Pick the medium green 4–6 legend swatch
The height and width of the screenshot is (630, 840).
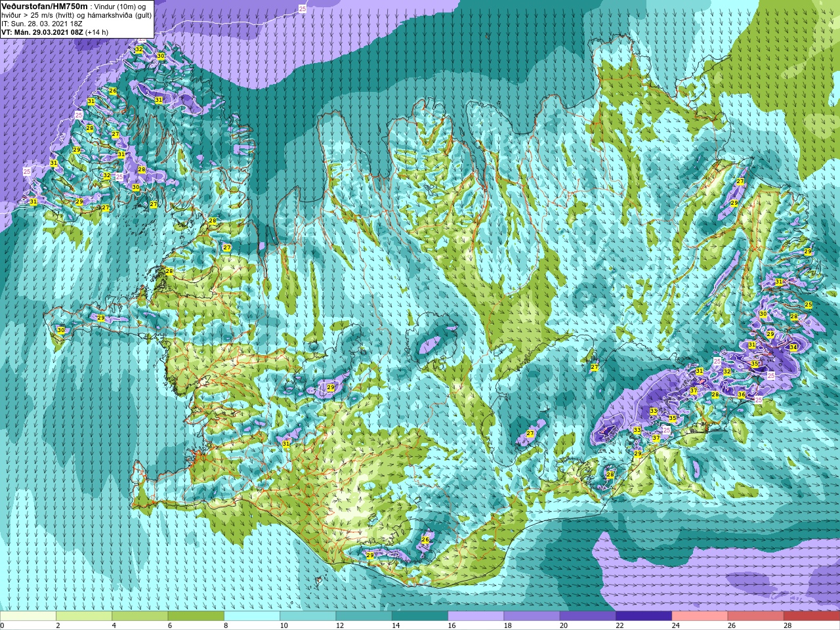click(x=140, y=616)
